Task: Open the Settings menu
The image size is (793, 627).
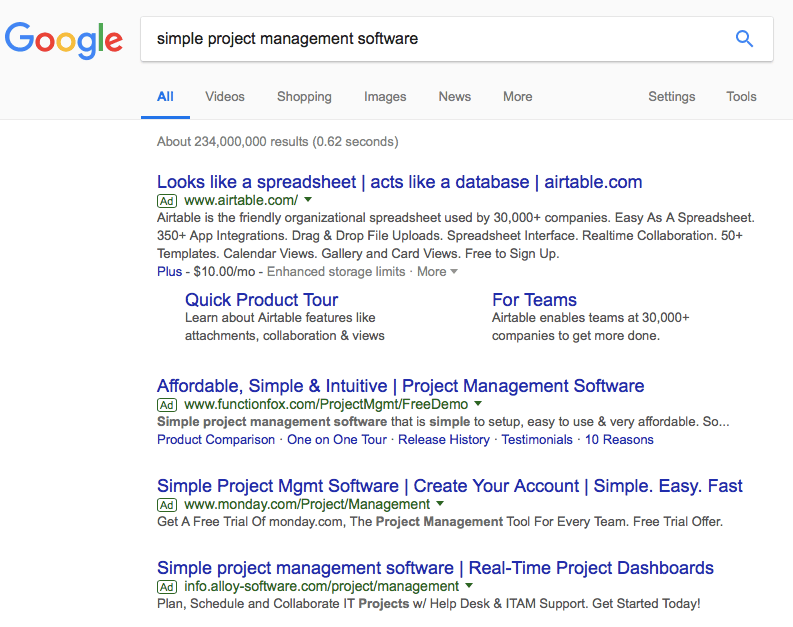Action: pos(672,97)
